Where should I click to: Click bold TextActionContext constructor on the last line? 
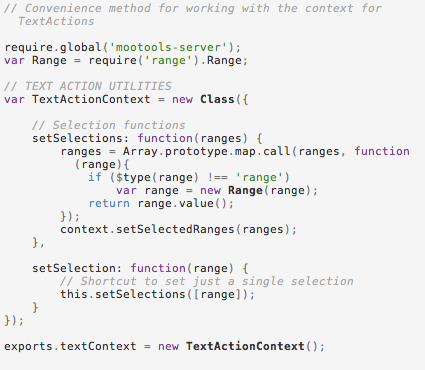click(x=245, y=346)
